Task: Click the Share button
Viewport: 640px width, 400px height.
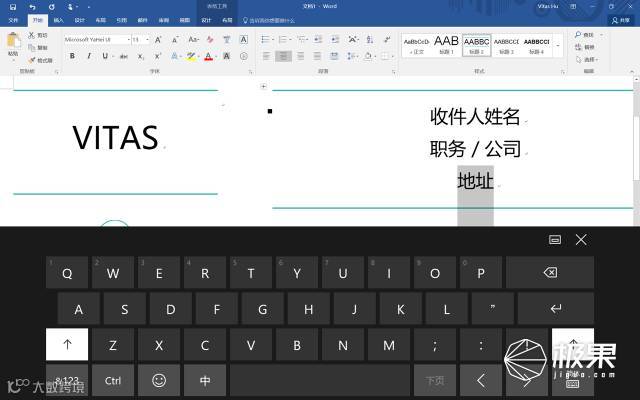Action: [x=620, y=20]
